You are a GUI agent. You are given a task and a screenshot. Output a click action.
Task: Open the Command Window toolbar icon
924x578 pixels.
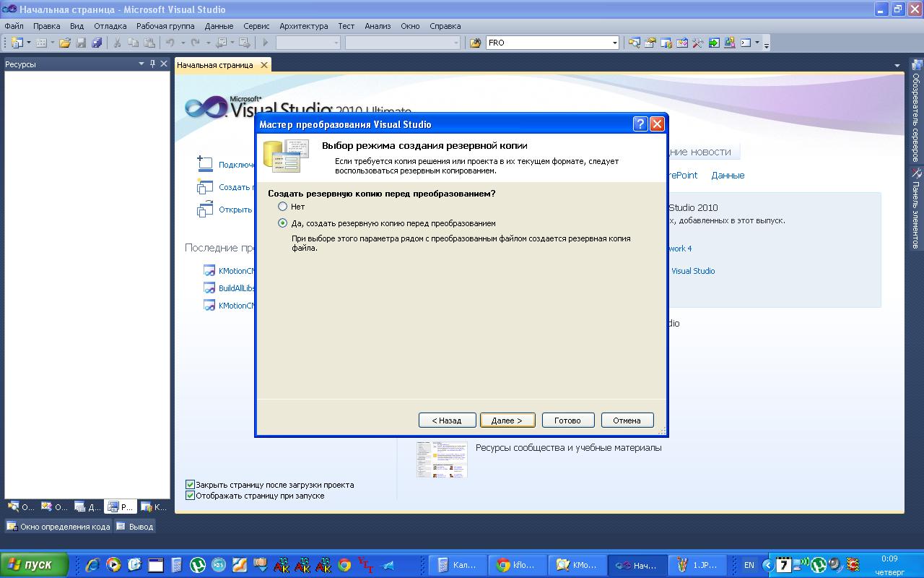746,43
